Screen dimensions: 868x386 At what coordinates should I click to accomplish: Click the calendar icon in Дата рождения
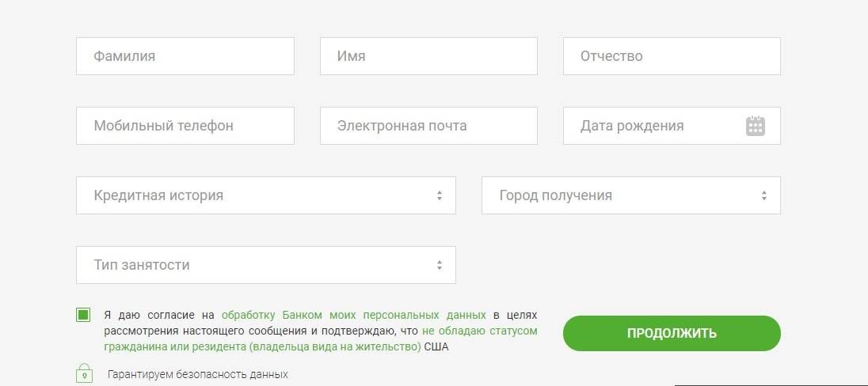(755, 126)
